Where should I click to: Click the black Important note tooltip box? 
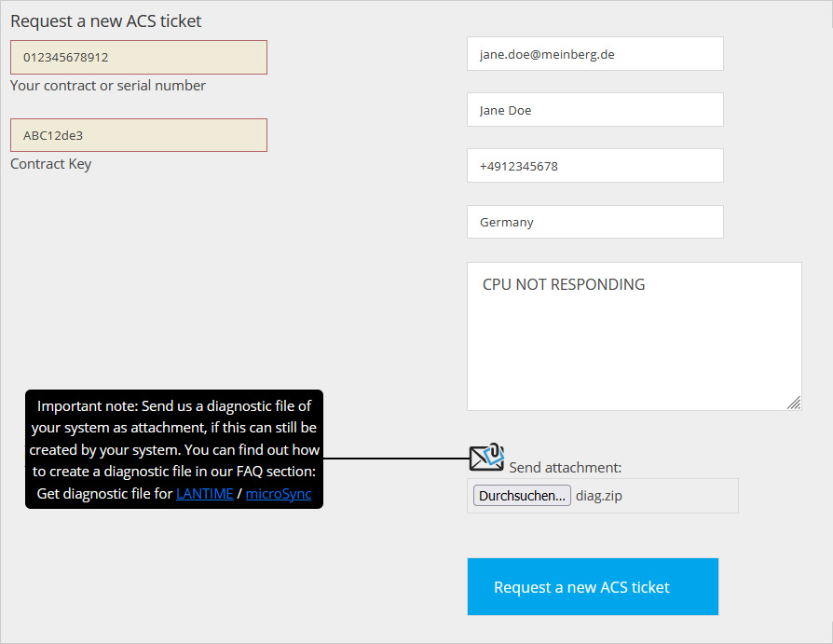[174, 429]
